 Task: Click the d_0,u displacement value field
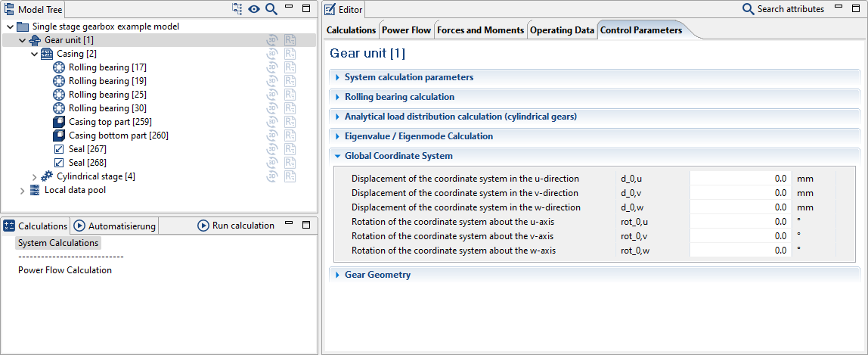[x=741, y=179]
